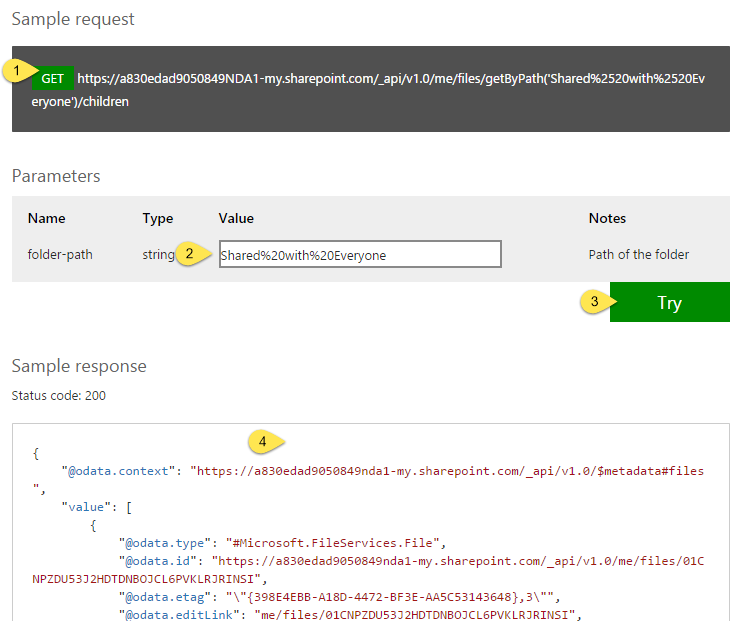Image resolution: width=746 pixels, height=621 pixels.
Task: Click the "@odata.etag" key
Action: 165,597
